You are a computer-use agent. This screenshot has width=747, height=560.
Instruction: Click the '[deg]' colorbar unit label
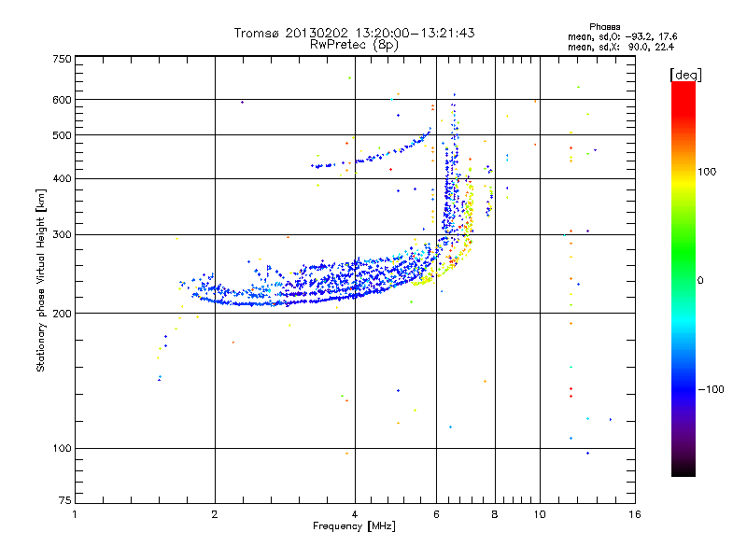coord(685,75)
